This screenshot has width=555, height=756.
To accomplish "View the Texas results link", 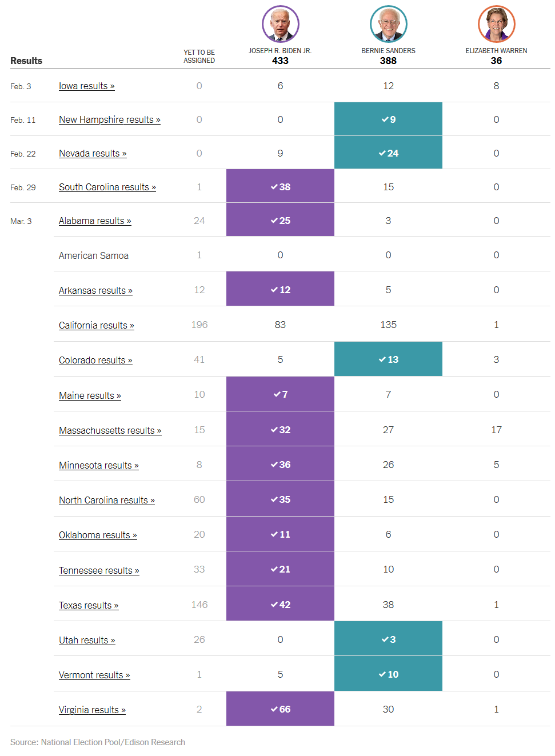I will pos(89,606).
